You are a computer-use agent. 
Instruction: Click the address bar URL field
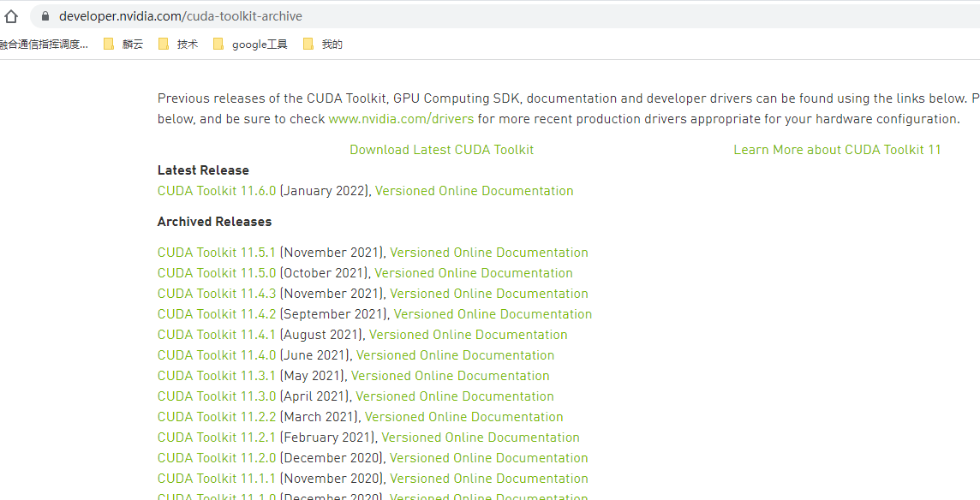[505, 16]
